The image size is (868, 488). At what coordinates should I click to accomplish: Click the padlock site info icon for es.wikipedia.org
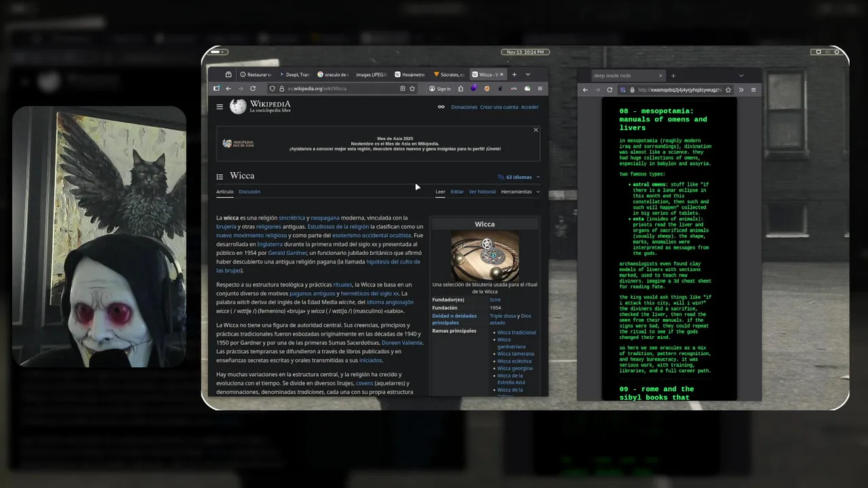click(281, 89)
